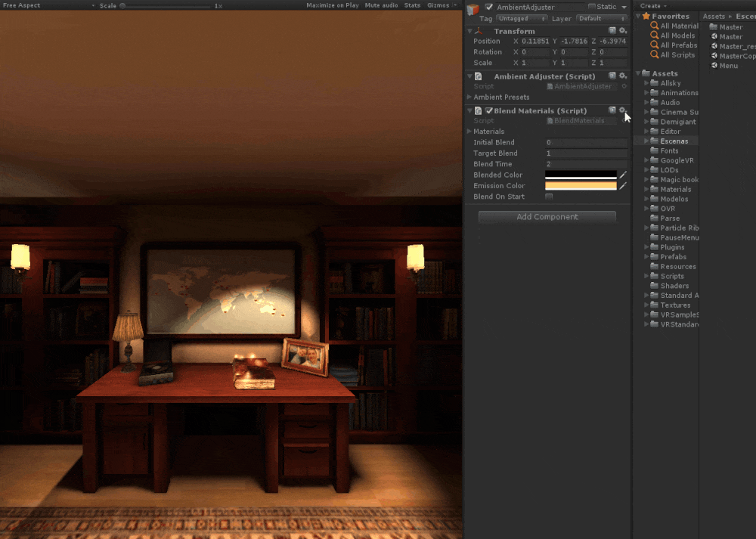Image resolution: width=756 pixels, height=539 pixels.
Task: Select Textures folder in tree
Action: (670, 305)
